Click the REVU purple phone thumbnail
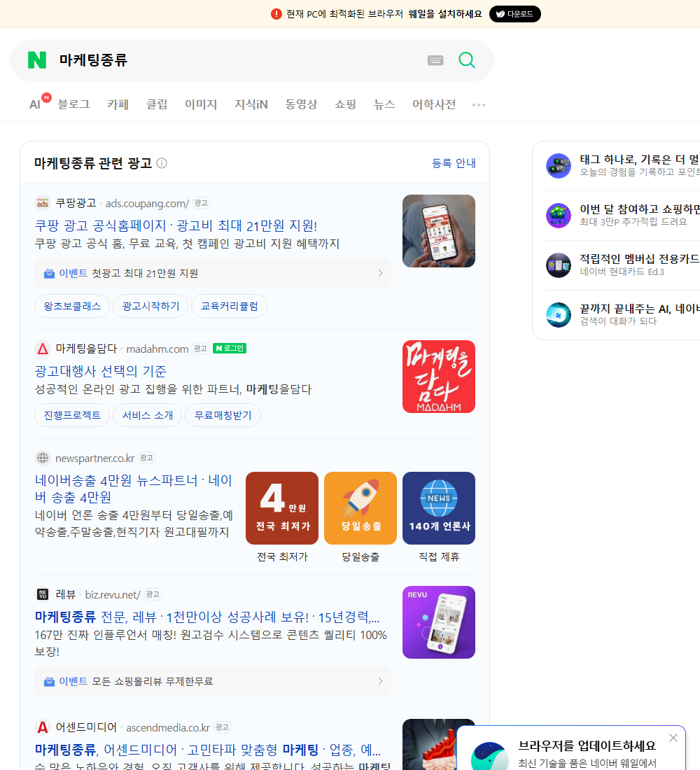 (x=439, y=622)
